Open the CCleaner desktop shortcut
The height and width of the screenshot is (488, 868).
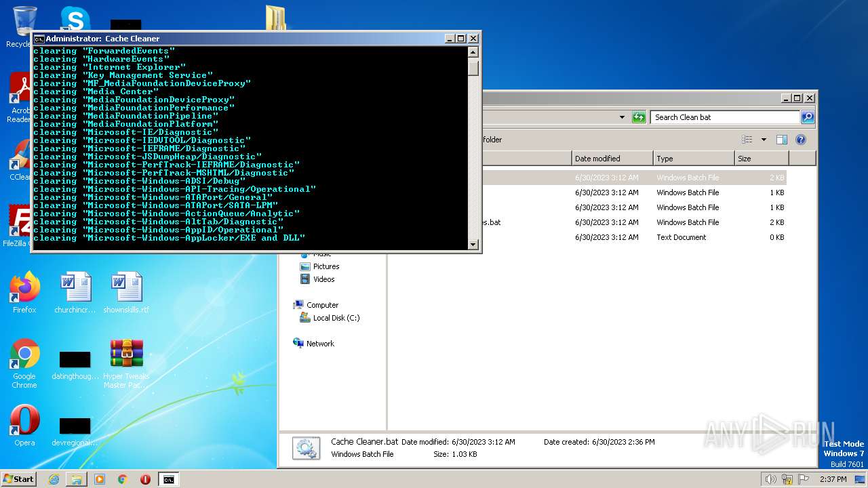19,161
